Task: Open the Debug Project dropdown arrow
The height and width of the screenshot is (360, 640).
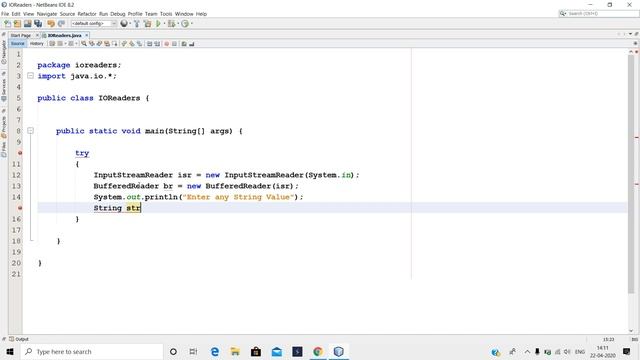Action: pyautogui.click(x=178, y=24)
